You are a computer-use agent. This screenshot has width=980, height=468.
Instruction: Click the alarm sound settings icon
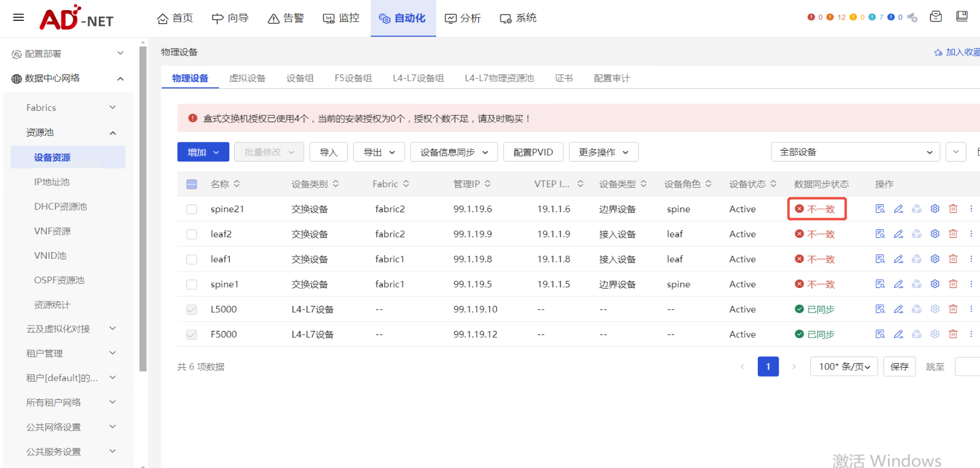(912, 17)
